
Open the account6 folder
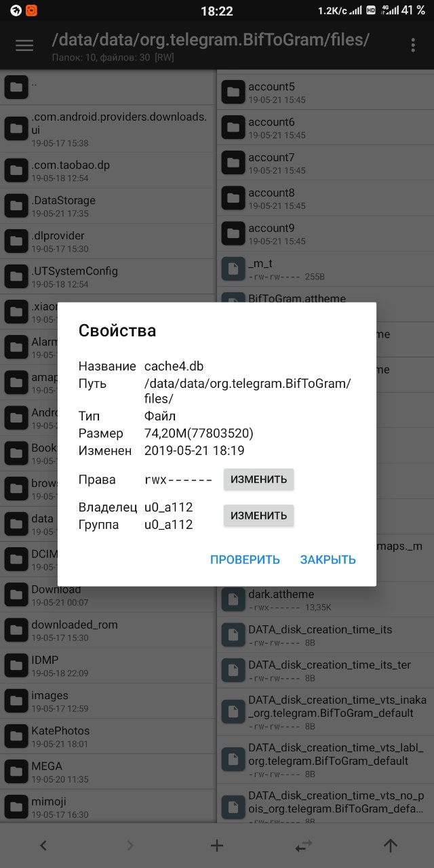325,127
